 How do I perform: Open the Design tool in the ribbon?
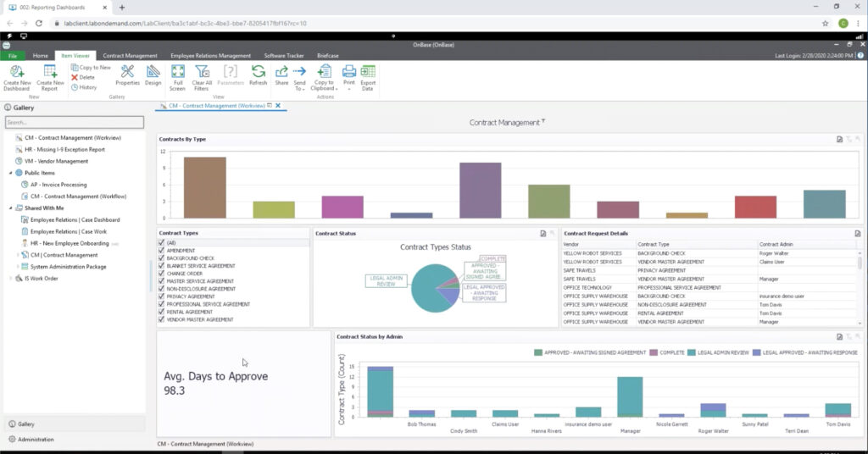(153, 72)
